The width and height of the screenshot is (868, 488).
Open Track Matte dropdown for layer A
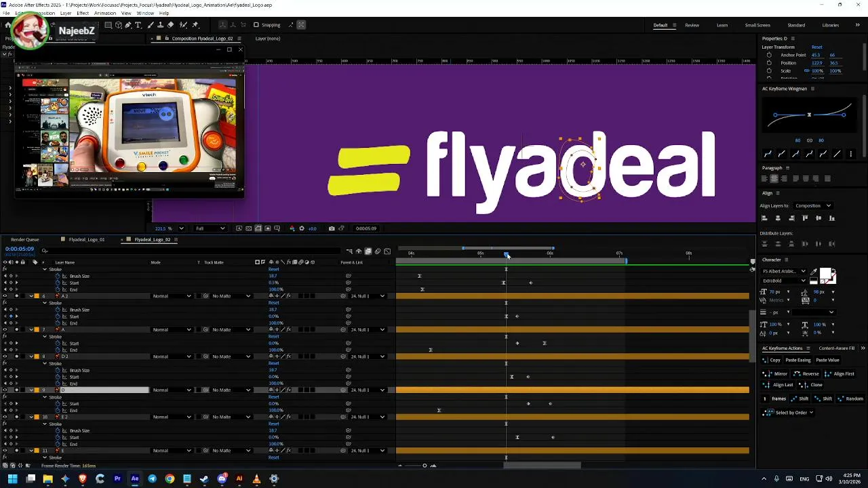pyautogui.click(x=231, y=329)
